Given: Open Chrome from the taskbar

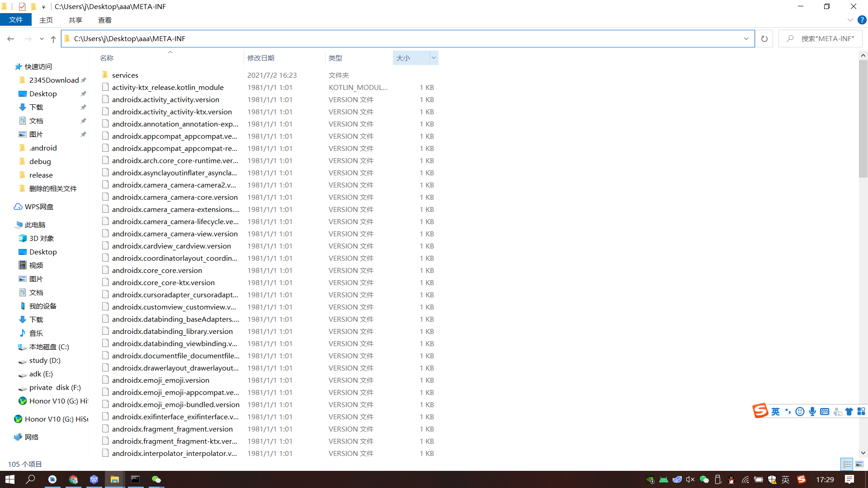Looking at the screenshot, I should click(73, 479).
